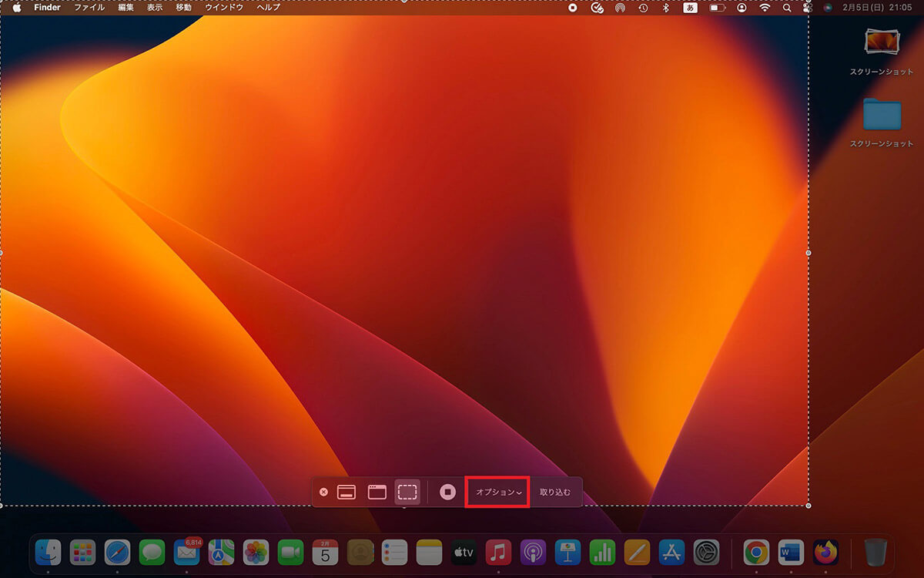Open the Bluetooth menu bar icon
Screen dimensions: 924x578
tap(666, 8)
